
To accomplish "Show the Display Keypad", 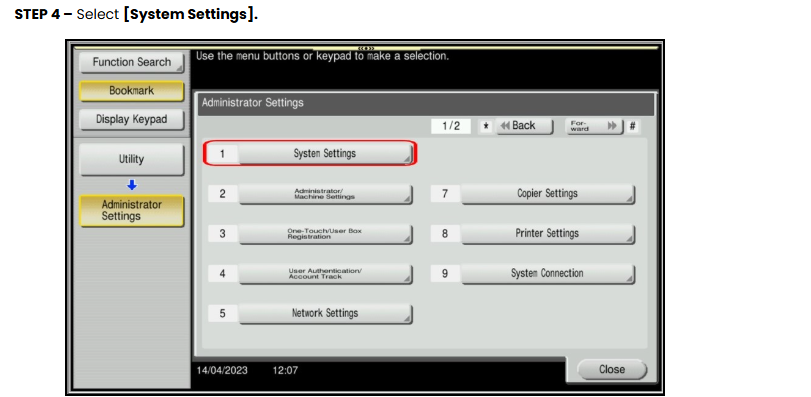I will pyautogui.click(x=131, y=119).
